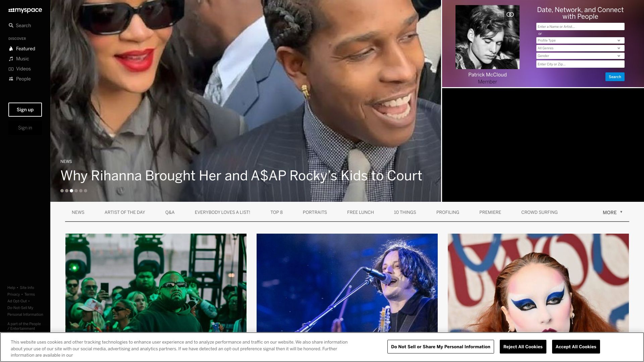644x362 pixels.
Task: Go to Videos via the play icon
Action: point(11,69)
